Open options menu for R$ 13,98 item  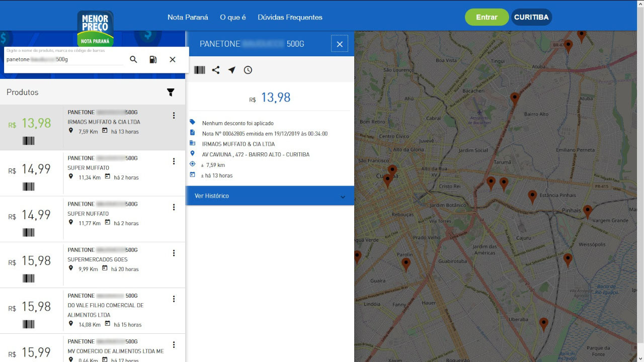[174, 116]
